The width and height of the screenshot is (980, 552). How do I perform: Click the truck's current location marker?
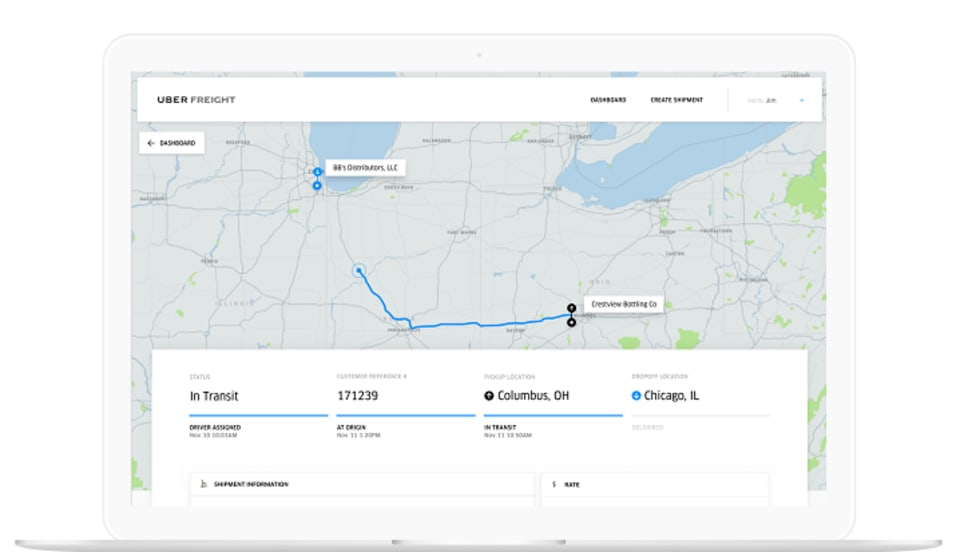click(x=359, y=270)
